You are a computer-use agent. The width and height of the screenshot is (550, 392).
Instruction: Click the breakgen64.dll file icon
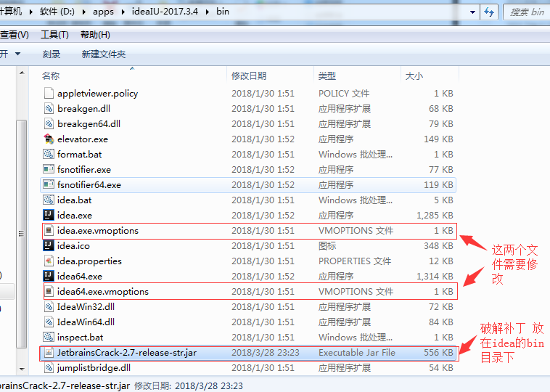pos(49,124)
